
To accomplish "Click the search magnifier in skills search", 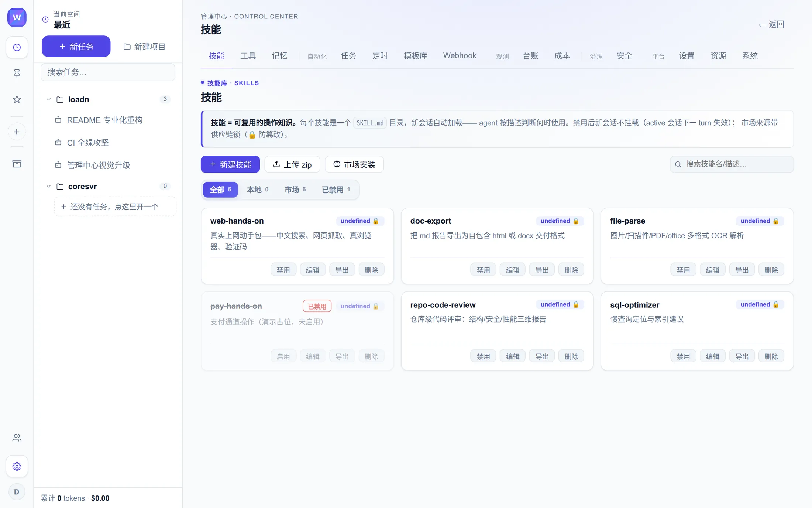I will (x=678, y=164).
